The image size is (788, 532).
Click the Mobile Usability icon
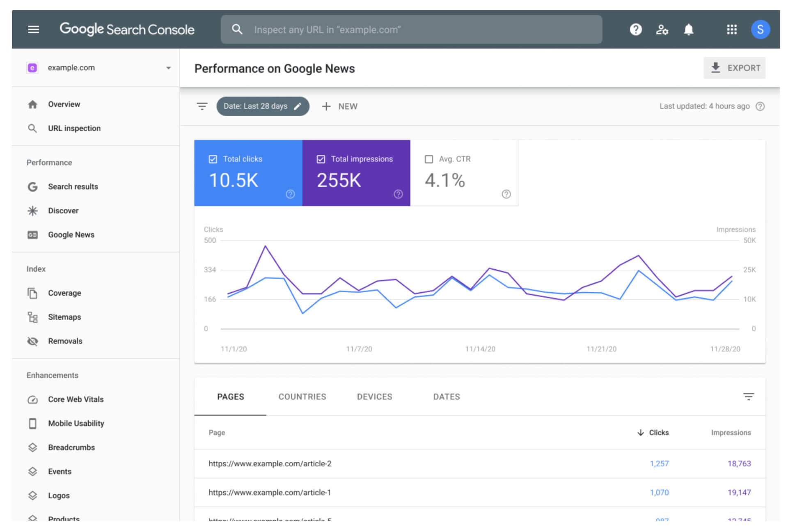click(x=33, y=423)
